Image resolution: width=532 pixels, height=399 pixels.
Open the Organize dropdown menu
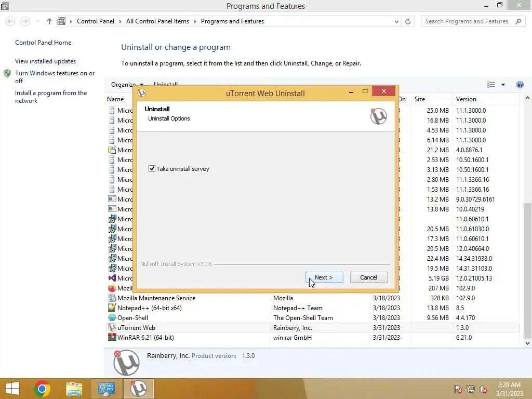coord(127,85)
